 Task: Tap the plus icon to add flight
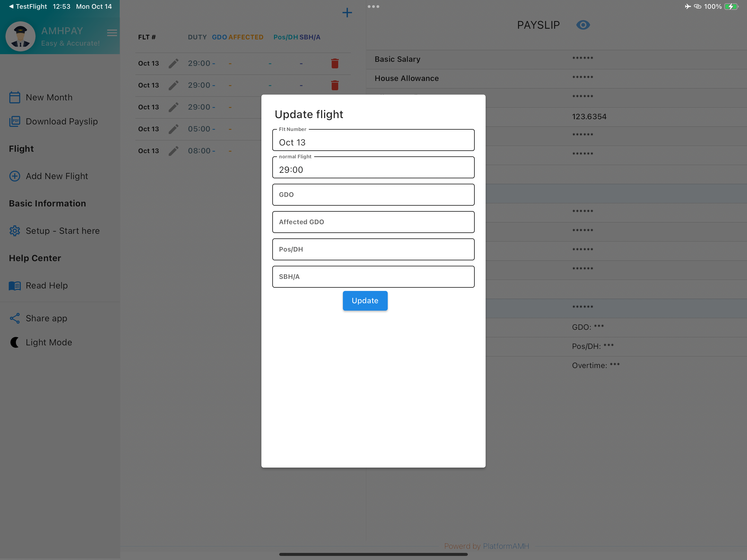tap(347, 13)
